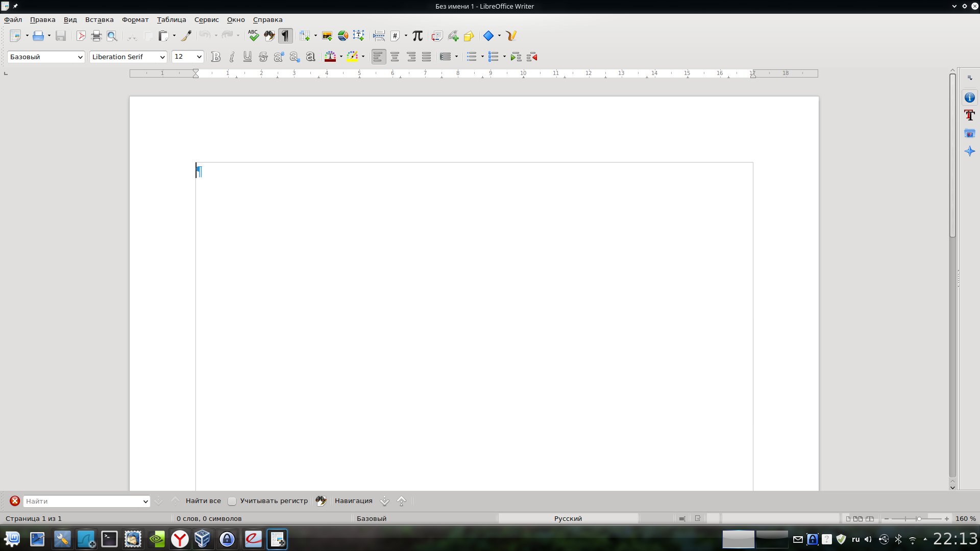Apply strikethrough formatting
The width and height of the screenshot is (980, 551).
[x=263, y=57]
